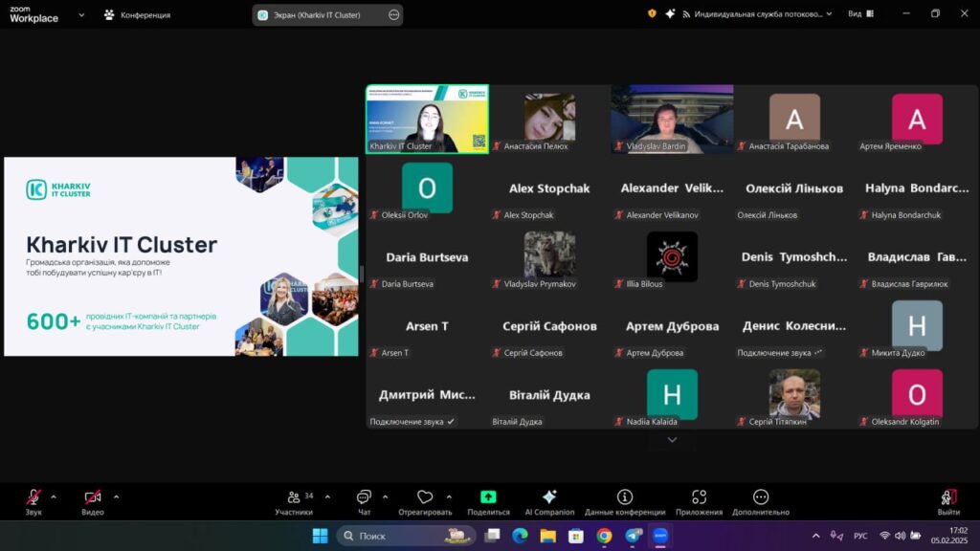Click the orange security shield icon
The width and height of the screenshot is (980, 551).
tap(652, 13)
